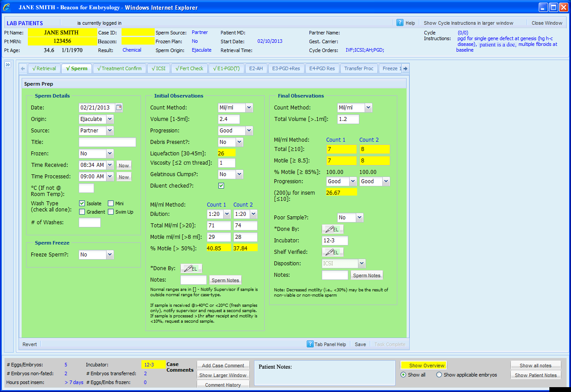Click the Shelf Verified pencil EL icon
The height and width of the screenshot is (392, 571).
click(x=332, y=252)
